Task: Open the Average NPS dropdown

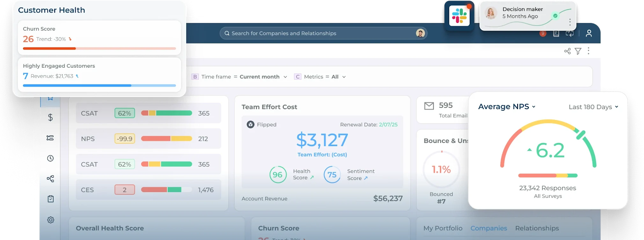Action: 507,107
